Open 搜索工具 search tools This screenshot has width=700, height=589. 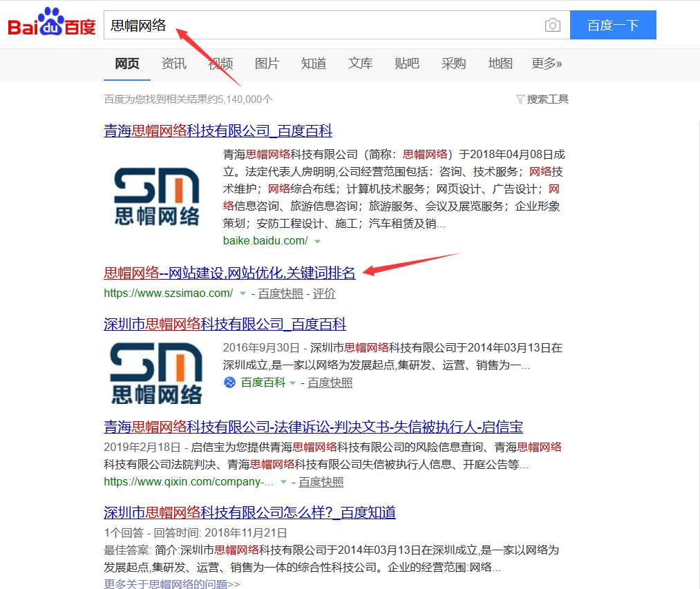(547, 99)
